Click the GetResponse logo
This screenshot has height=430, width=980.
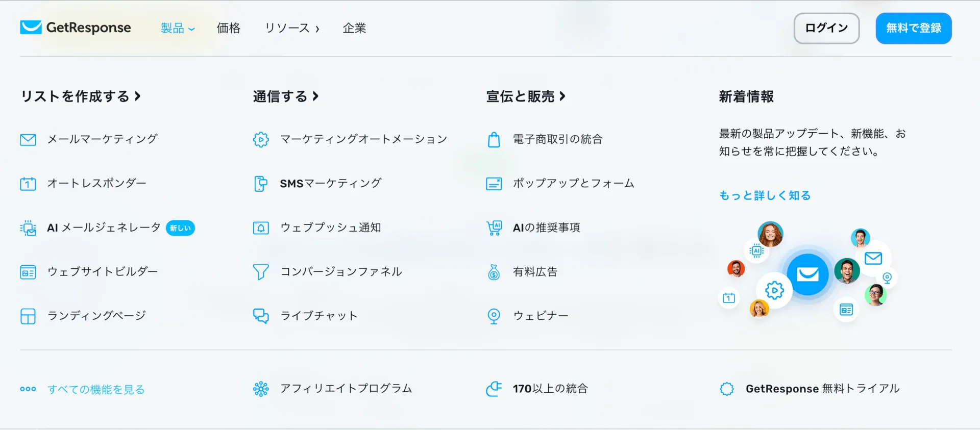point(76,28)
